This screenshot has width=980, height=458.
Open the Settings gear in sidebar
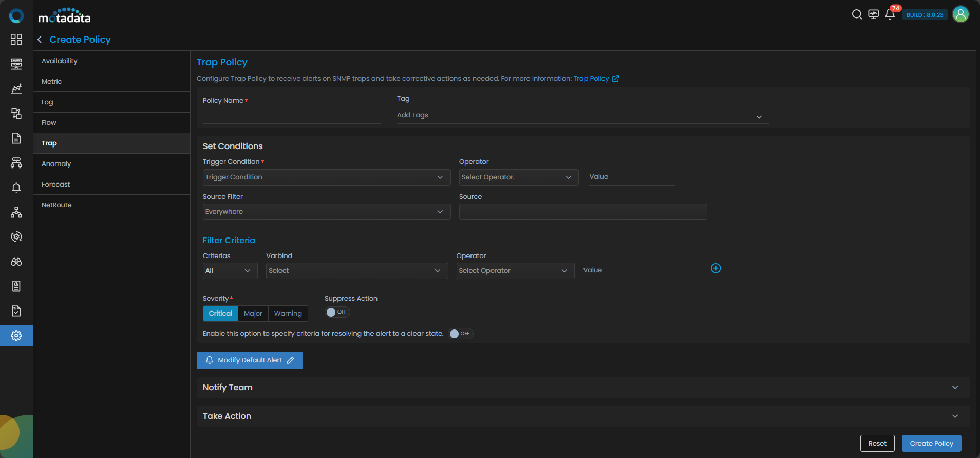point(16,336)
